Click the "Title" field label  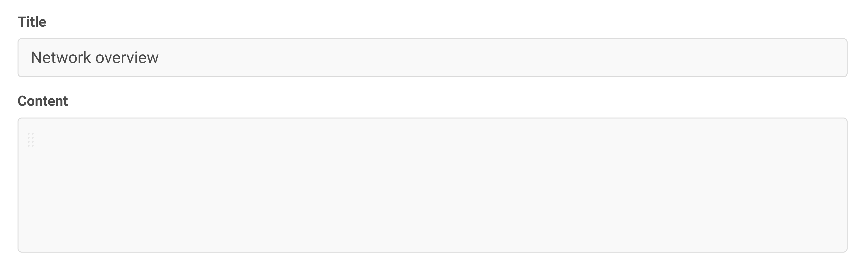[x=32, y=22]
